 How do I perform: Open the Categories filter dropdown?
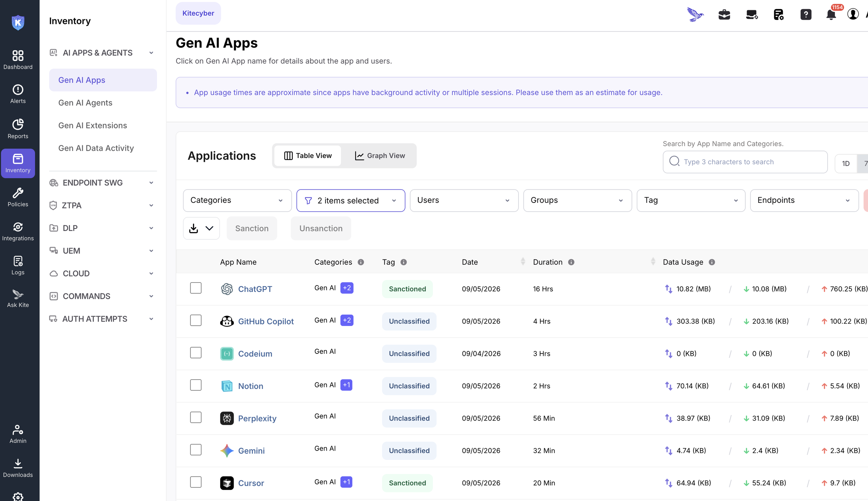[x=237, y=200]
